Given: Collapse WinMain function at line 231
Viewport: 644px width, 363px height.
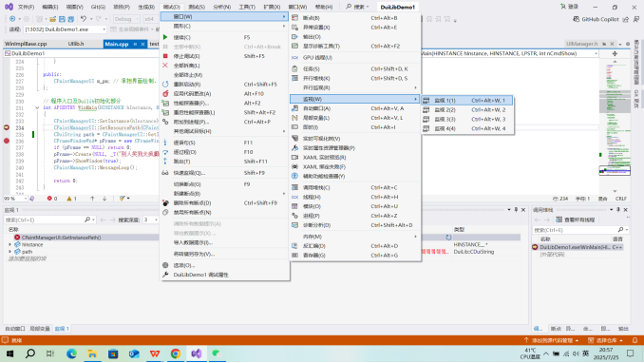Looking at the screenshot, I should point(37,107).
